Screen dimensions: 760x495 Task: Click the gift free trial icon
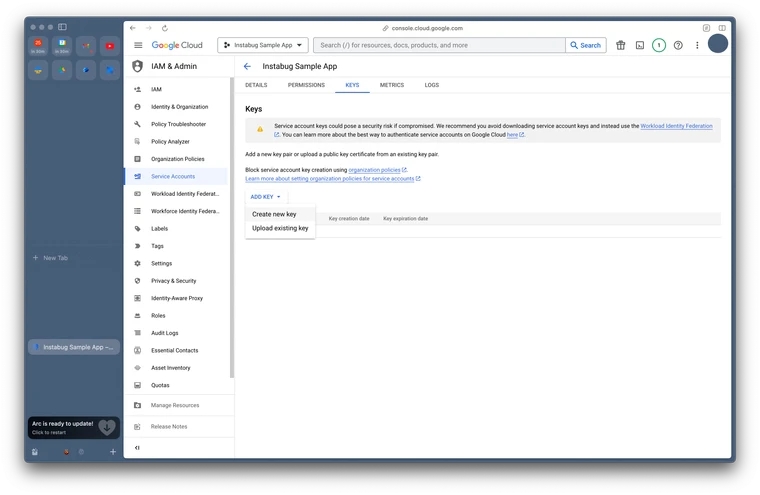pyautogui.click(x=620, y=45)
